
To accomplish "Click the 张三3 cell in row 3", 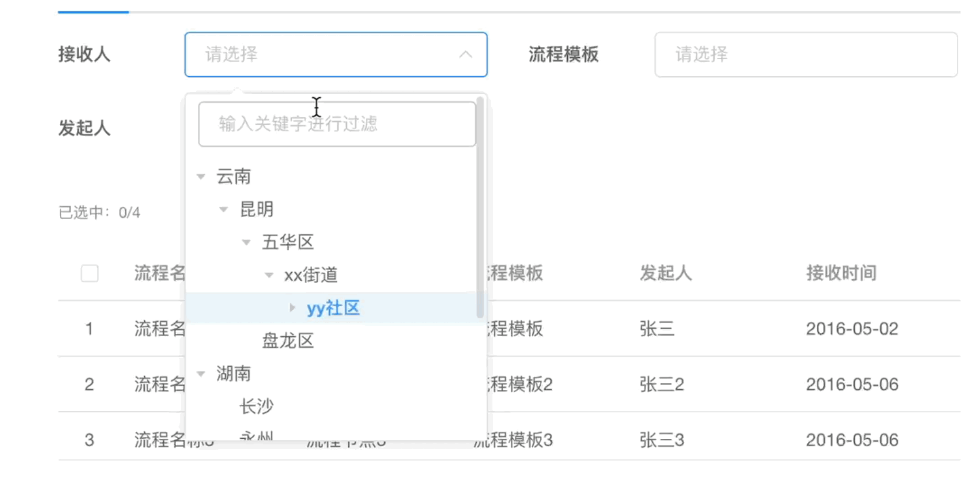I will 662,440.
